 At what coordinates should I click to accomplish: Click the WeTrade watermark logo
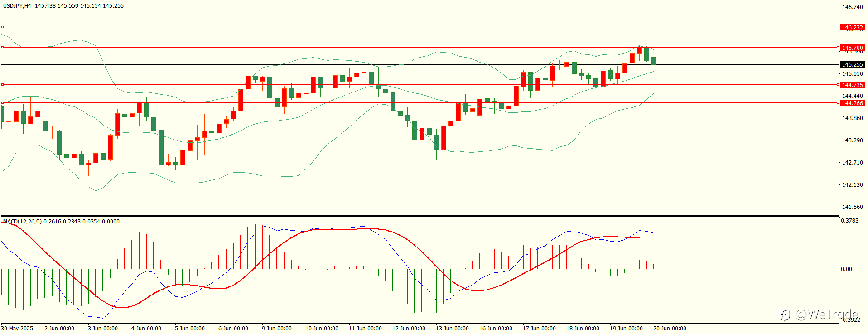coord(820,315)
